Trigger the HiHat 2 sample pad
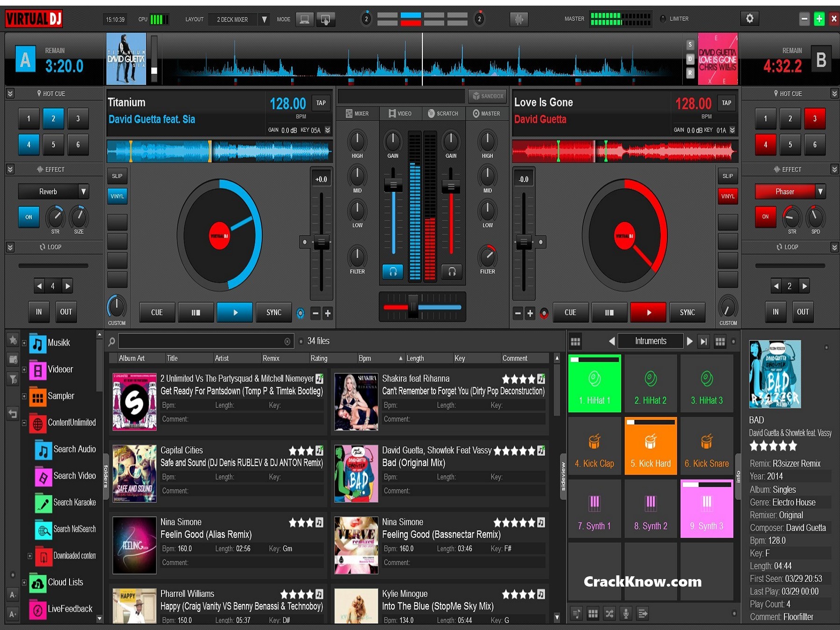 point(651,383)
